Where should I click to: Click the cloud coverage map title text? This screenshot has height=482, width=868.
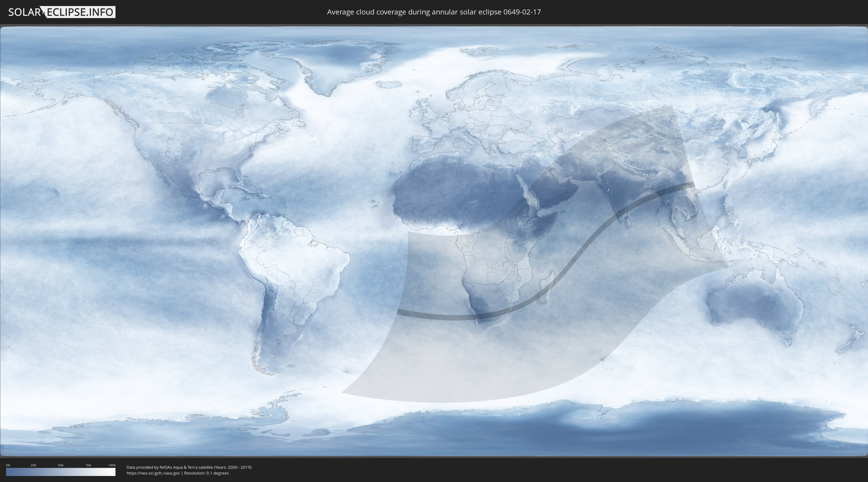pyautogui.click(x=434, y=12)
